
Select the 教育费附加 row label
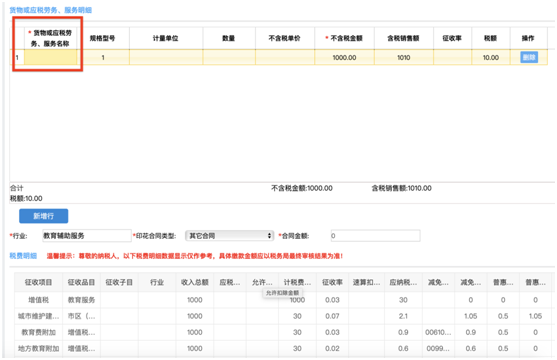click(x=38, y=332)
